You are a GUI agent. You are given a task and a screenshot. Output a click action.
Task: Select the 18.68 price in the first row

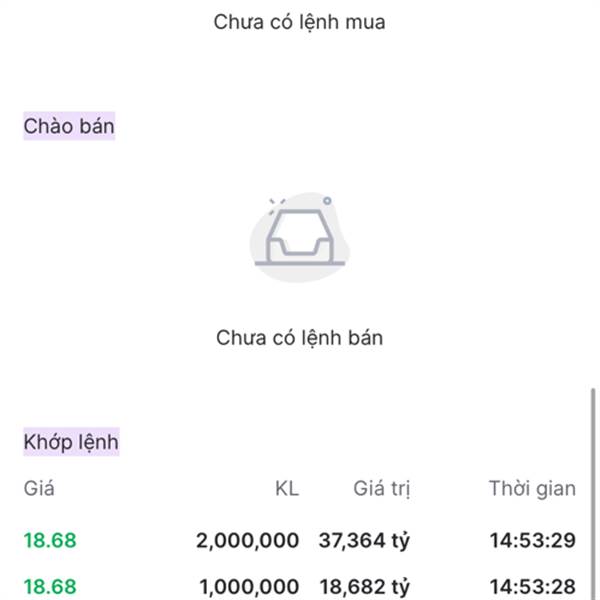click(50, 540)
